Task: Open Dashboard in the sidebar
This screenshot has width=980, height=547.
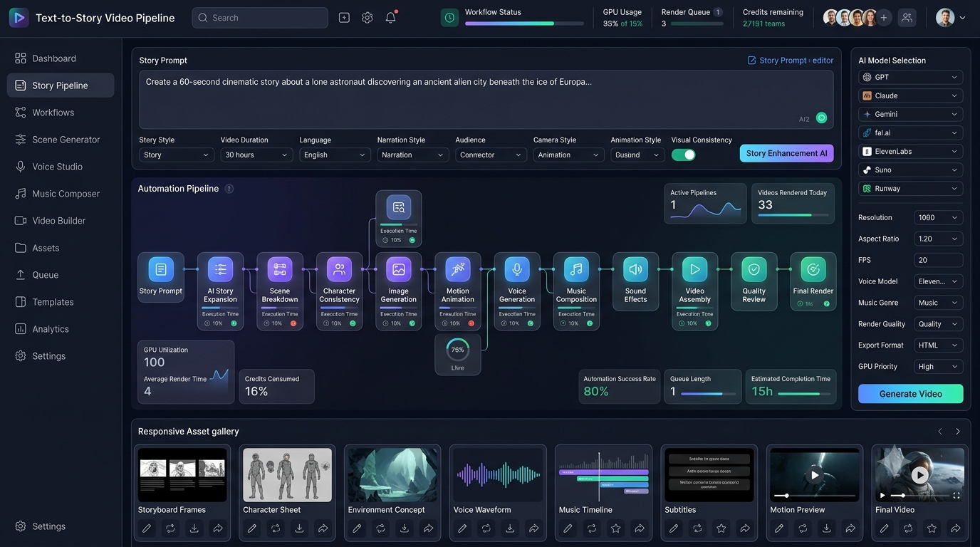Action: click(x=61, y=58)
